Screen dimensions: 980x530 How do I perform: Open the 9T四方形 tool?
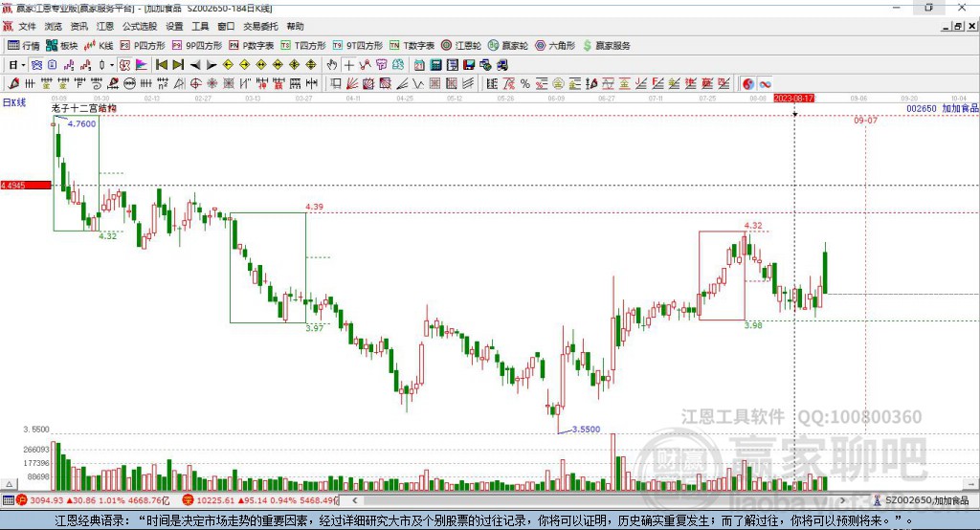point(358,46)
